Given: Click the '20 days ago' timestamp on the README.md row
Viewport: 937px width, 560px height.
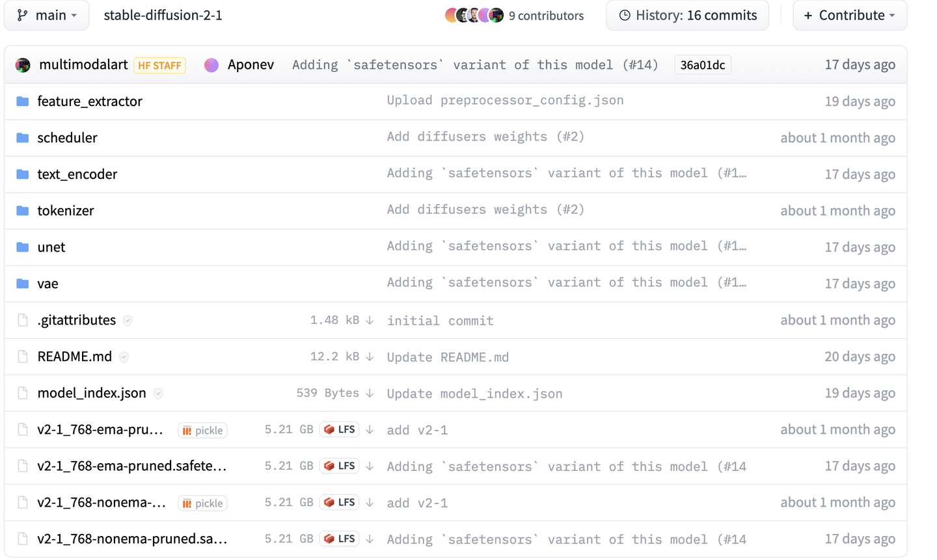Looking at the screenshot, I should point(860,356).
